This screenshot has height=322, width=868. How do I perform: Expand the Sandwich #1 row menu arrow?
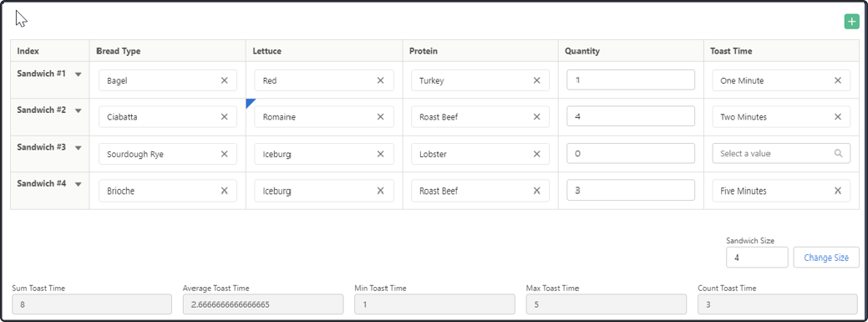78,74
